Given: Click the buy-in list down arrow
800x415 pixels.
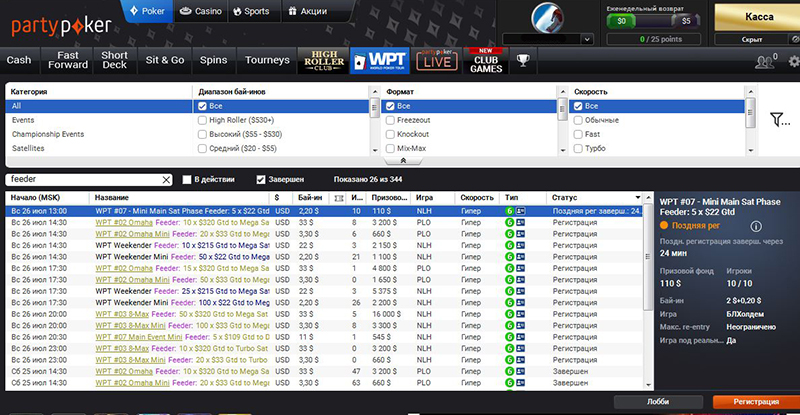Looking at the screenshot, I should coord(375,151).
